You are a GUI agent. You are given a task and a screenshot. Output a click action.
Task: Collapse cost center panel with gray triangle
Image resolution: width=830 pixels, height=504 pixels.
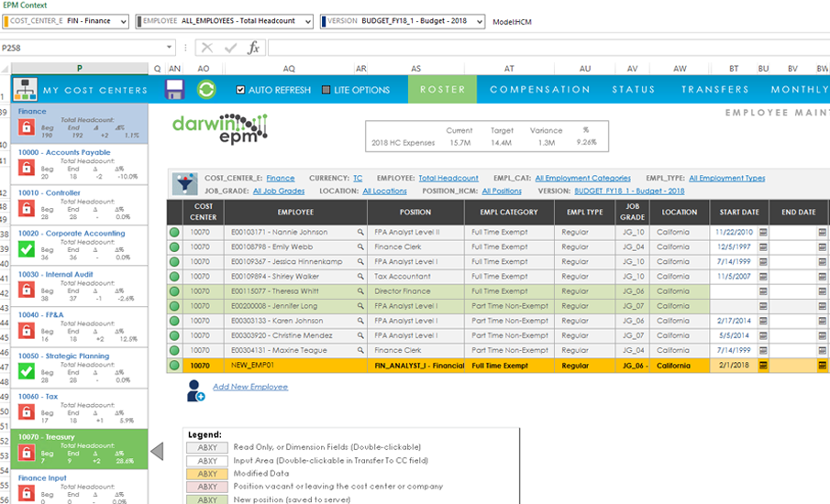click(157, 452)
